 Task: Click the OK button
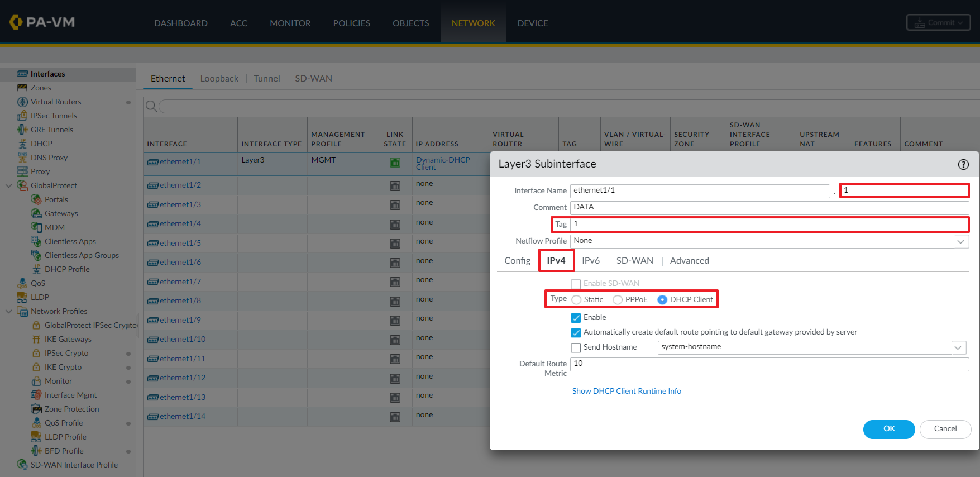coord(889,429)
